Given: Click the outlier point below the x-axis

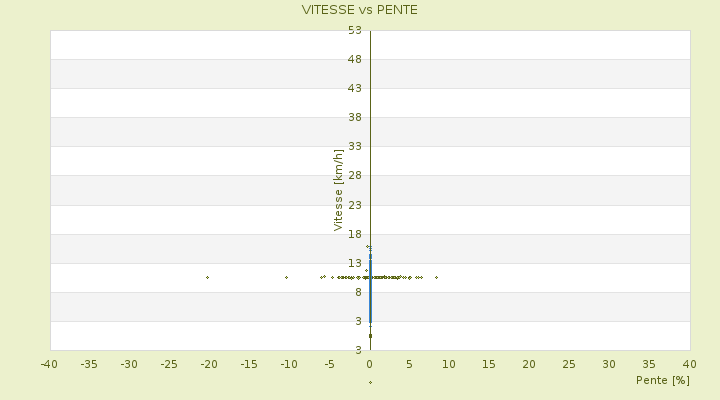Looking at the screenshot, I should pos(370,382).
